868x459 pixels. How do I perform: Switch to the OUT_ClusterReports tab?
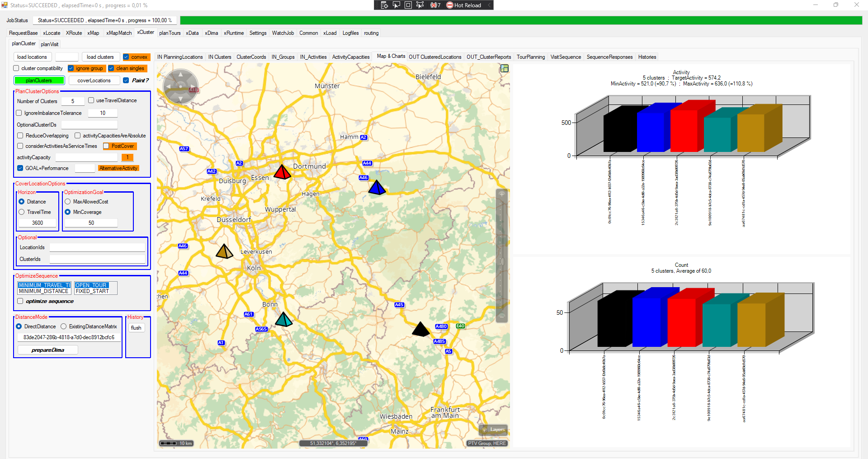(x=489, y=57)
